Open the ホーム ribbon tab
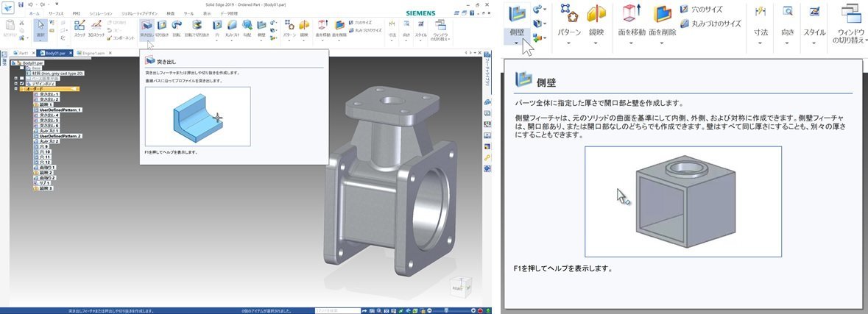The width and height of the screenshot is (868, 314). coord(35,14)
